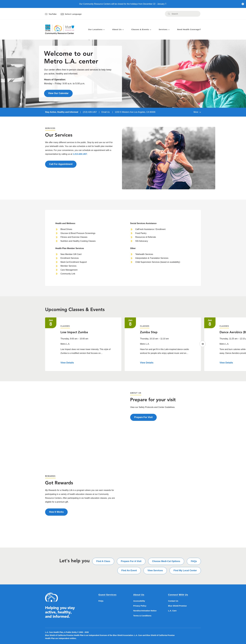Screen dimensions: 246x644
Task: Open the YouTube link in top bar
Action: pos(51,14)
